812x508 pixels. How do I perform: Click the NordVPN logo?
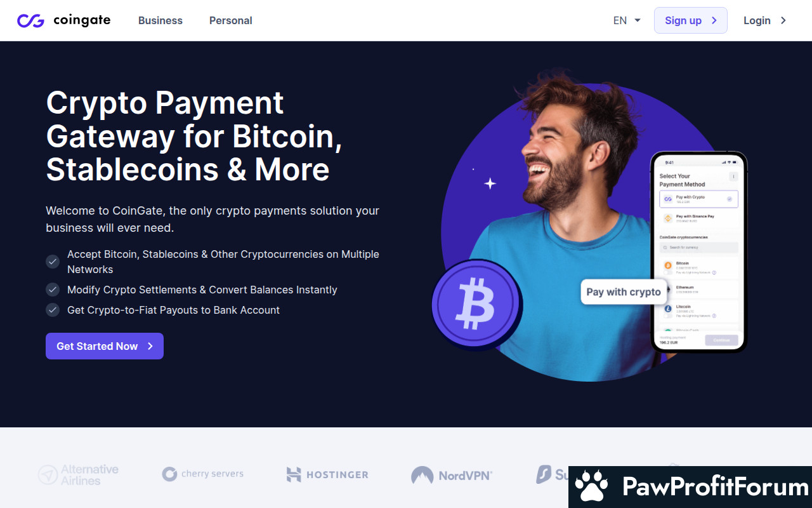[451, 475]
